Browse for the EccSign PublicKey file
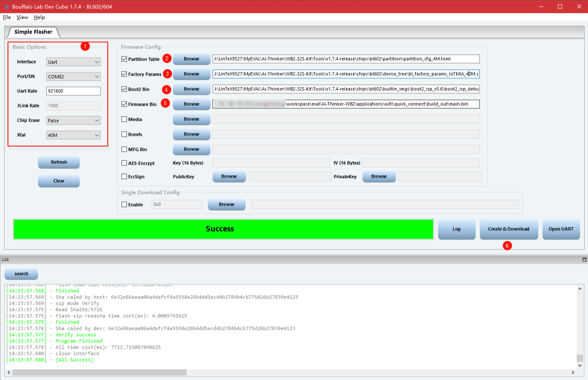This screenshot has width=588, height=380. (229, 176)
